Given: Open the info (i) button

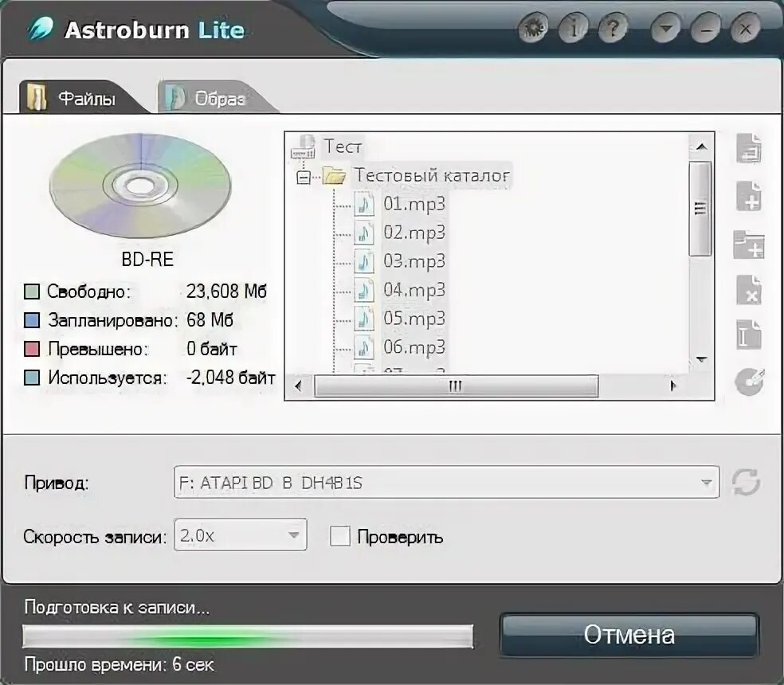Looking at the screenshot, I should click(574, 28).
